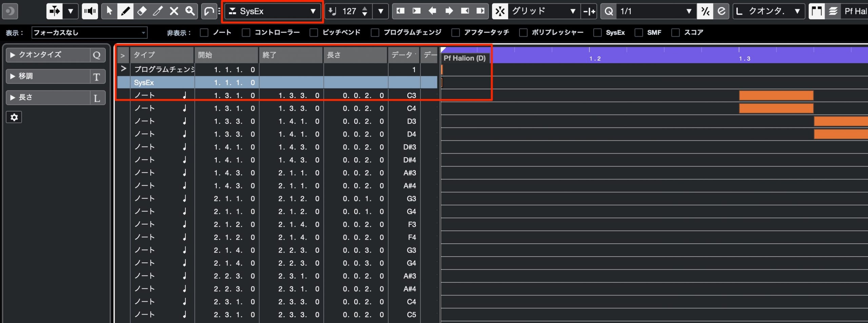Click ruler position 1.3
Screen dimensions: 868x323
click(745, 59)
